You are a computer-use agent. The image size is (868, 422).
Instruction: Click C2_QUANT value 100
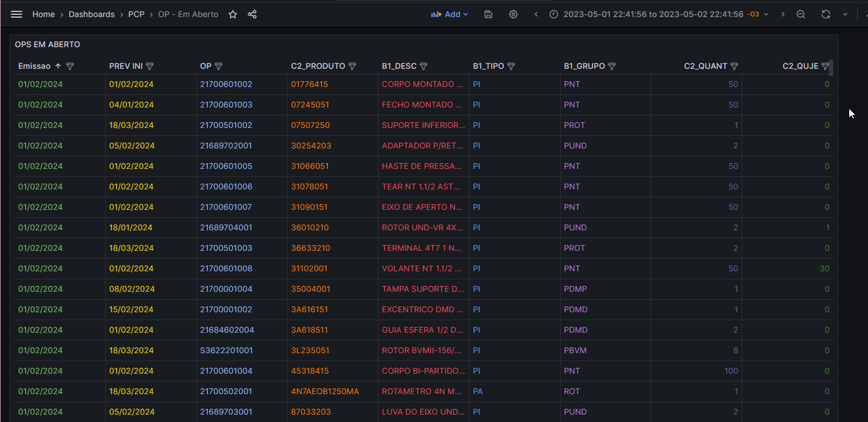(x=731, y=371)
